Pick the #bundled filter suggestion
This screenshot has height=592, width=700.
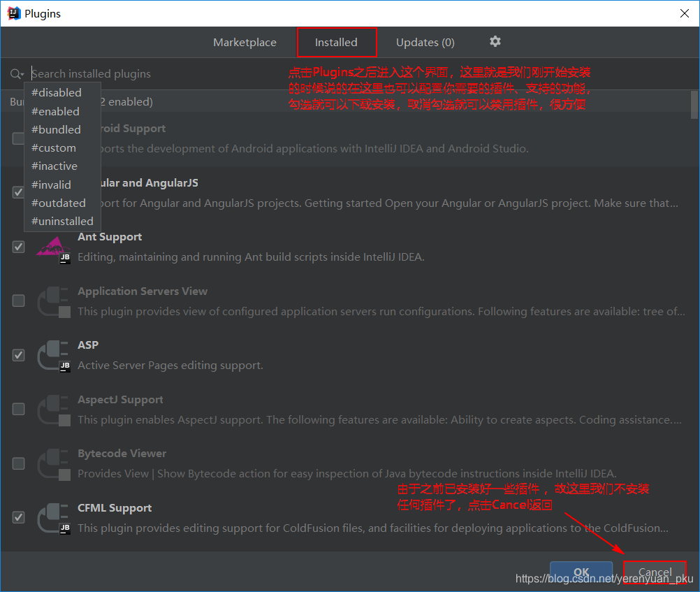62,129
